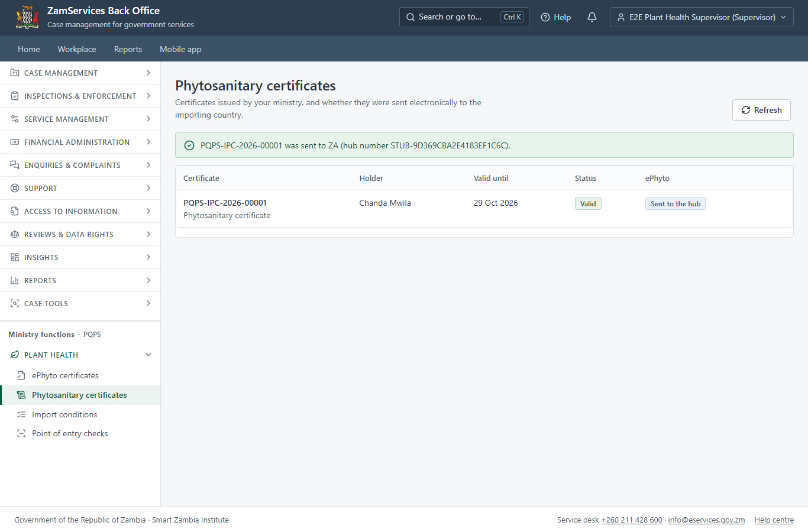Open the E2E Plant Health Supervisor user dropdown

tap(702, 17)
